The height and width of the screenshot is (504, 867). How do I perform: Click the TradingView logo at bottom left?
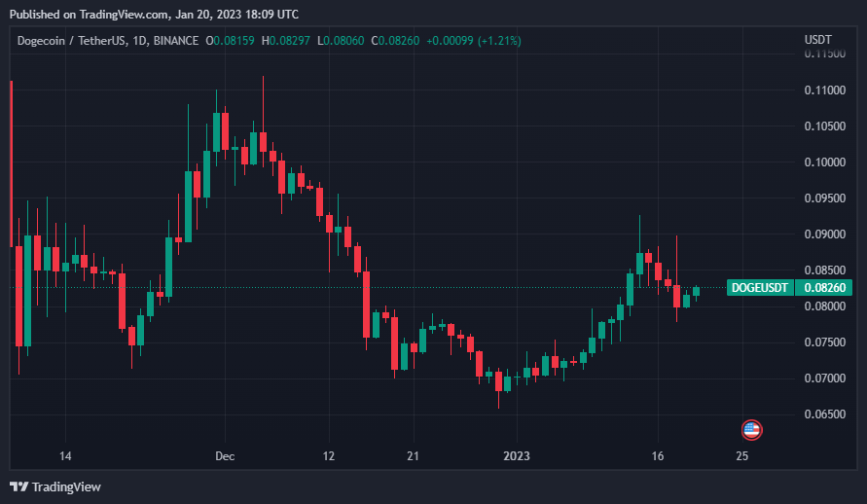[55, 486]
